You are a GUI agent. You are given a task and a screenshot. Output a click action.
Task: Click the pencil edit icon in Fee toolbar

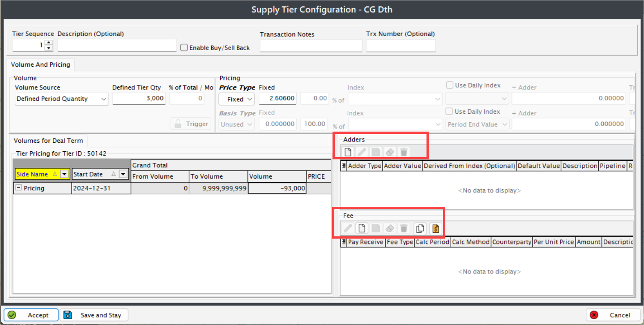347,228
